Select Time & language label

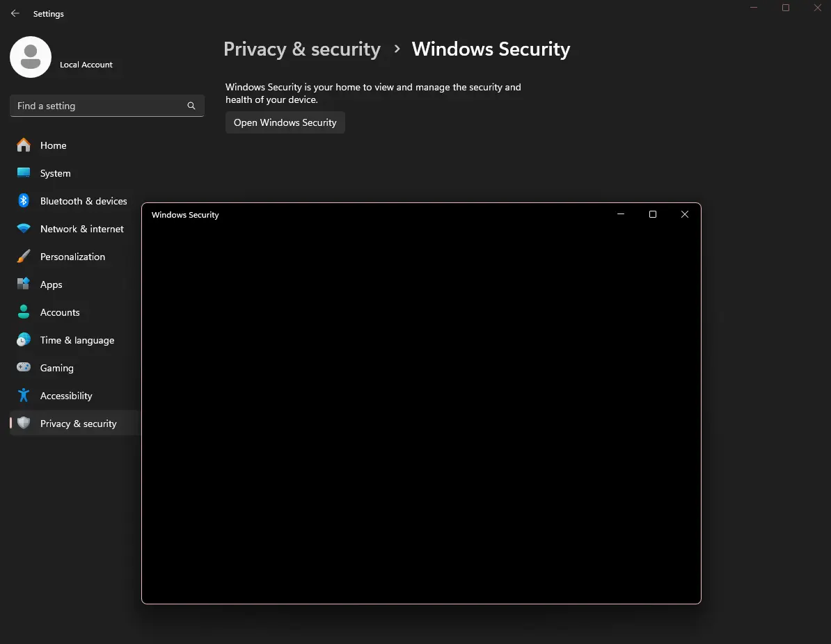click(x=77, y=340)
